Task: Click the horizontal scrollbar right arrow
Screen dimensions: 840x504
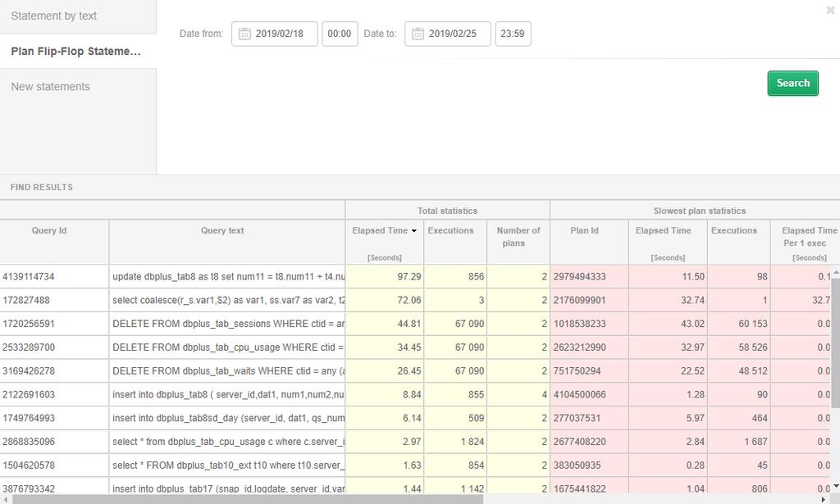Action: pos(824,499)
